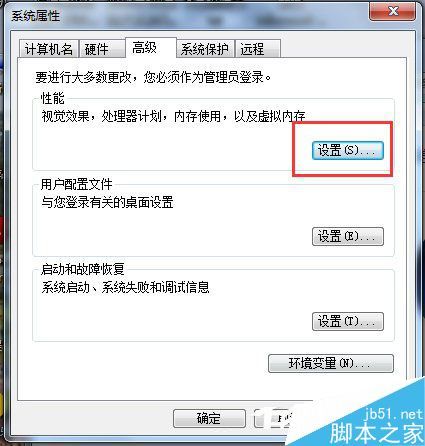Viewport: 425px width, 446px height.
Task: Click the partially hidden cancel button
Action: (x=273, y=418)
